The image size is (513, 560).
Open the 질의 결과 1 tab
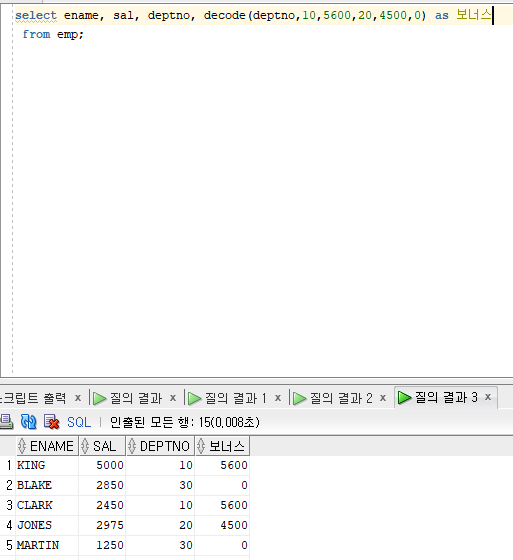pyautogui.click(x=227, y=398)
